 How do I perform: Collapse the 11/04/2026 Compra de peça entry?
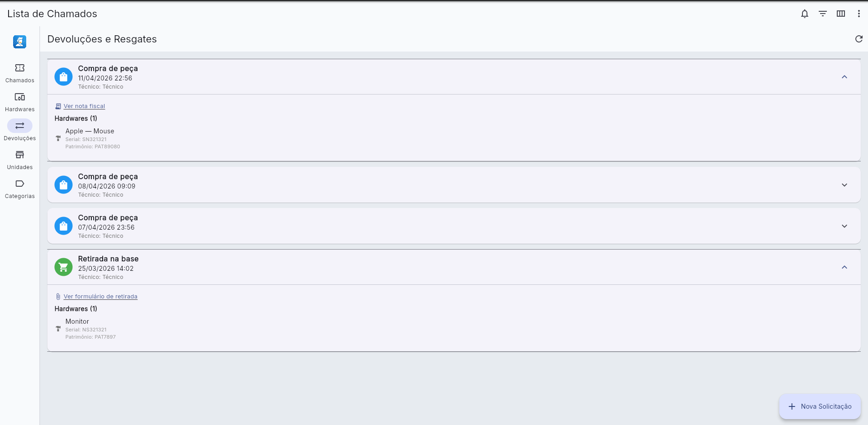844,77
